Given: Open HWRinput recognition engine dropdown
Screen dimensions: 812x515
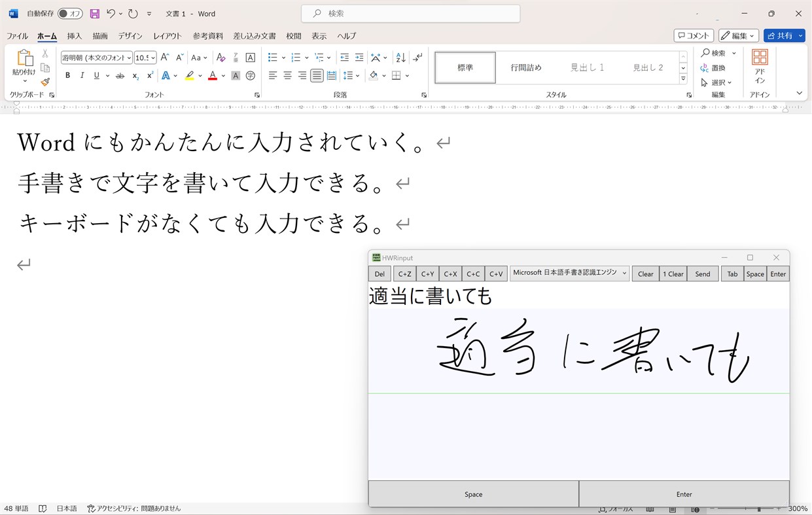Looking at the screenshot, I should coord(569,273).
